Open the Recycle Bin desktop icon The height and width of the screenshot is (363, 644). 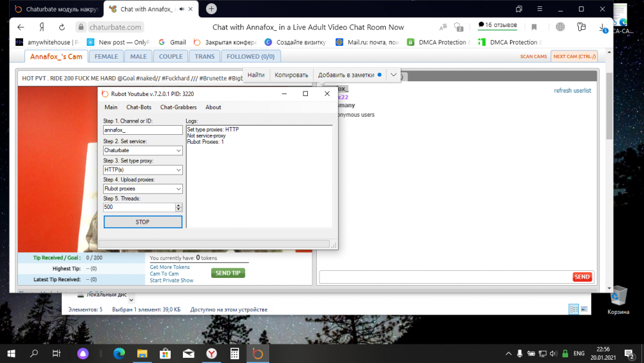click(618, 297)
